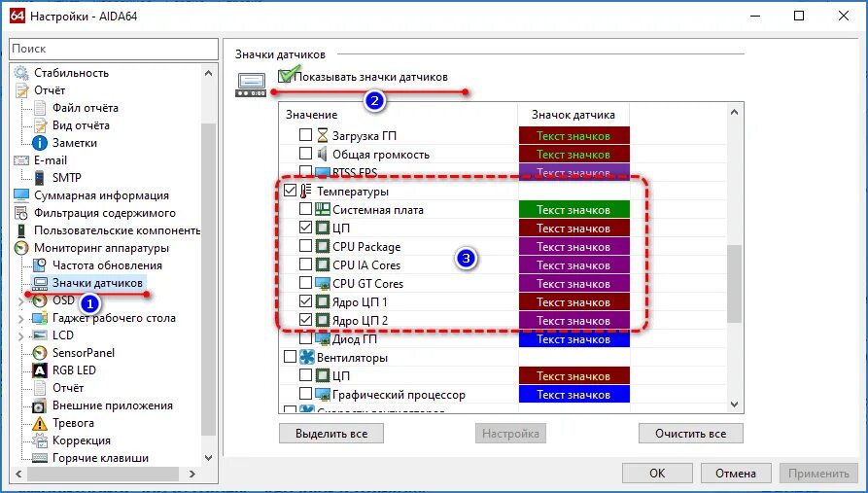Click the Температуры thermometer icon

coord(305,192)
